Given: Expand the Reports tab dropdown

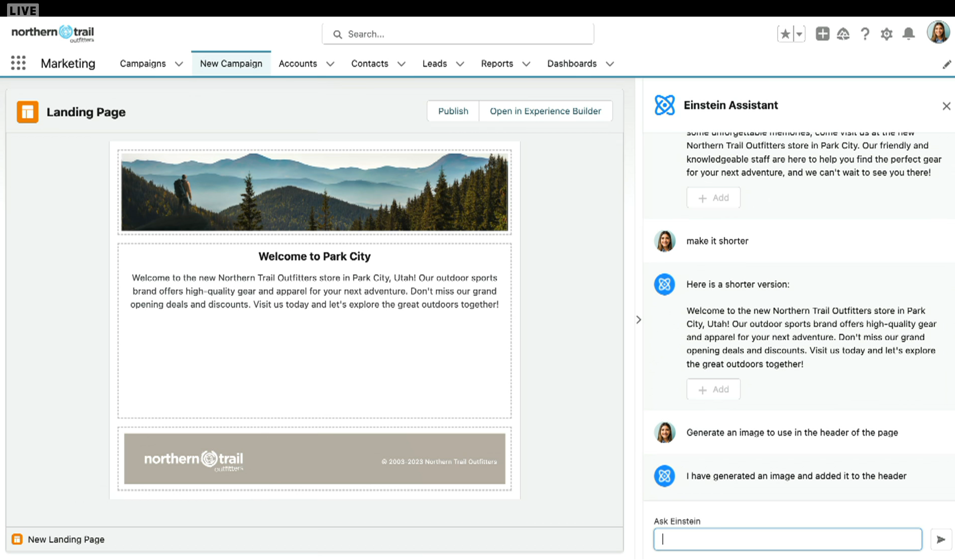Looking at the screenshot, I should [x=526, y=64].
